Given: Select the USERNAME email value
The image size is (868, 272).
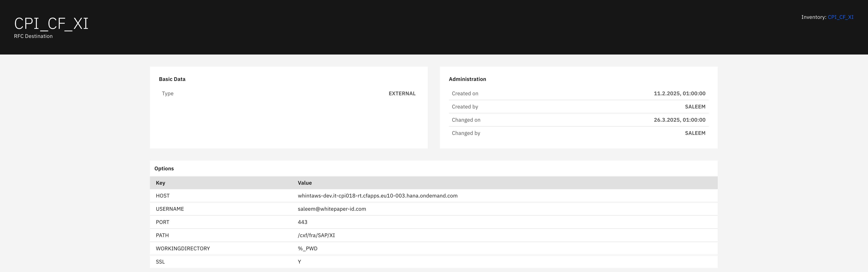Looking at the screenshot, I should pos(331,209).
